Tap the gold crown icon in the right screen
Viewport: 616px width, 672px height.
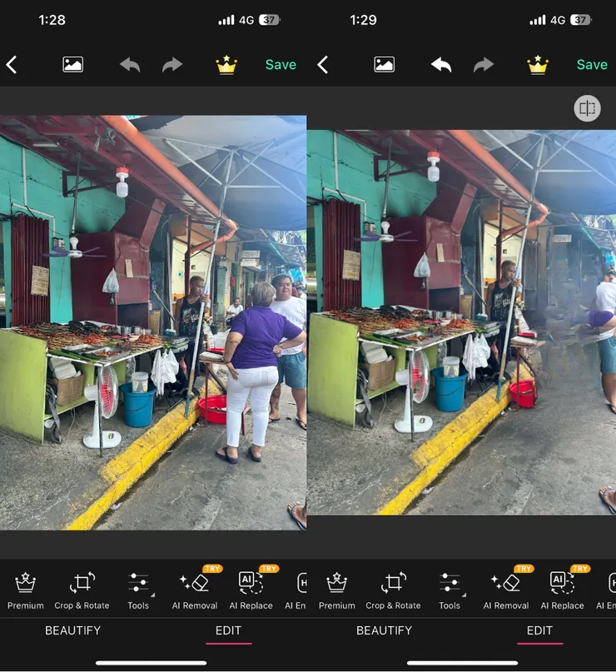pos(538,65)
